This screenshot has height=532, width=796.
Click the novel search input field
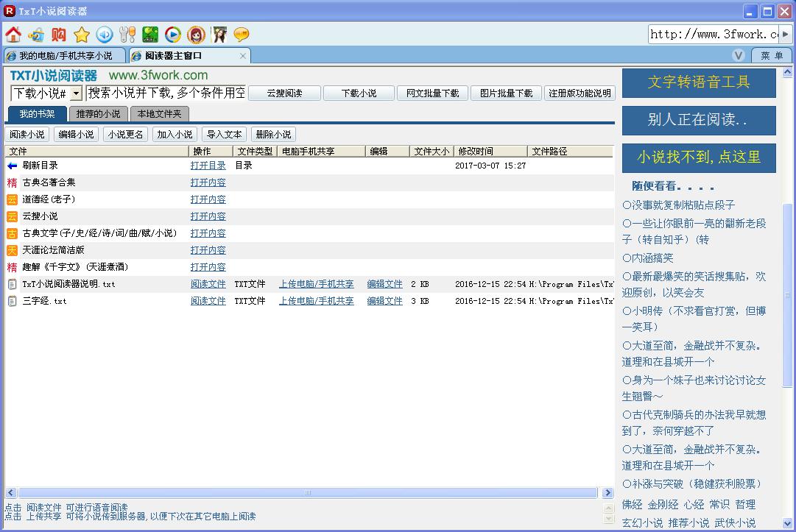click(x=166, y=93)
